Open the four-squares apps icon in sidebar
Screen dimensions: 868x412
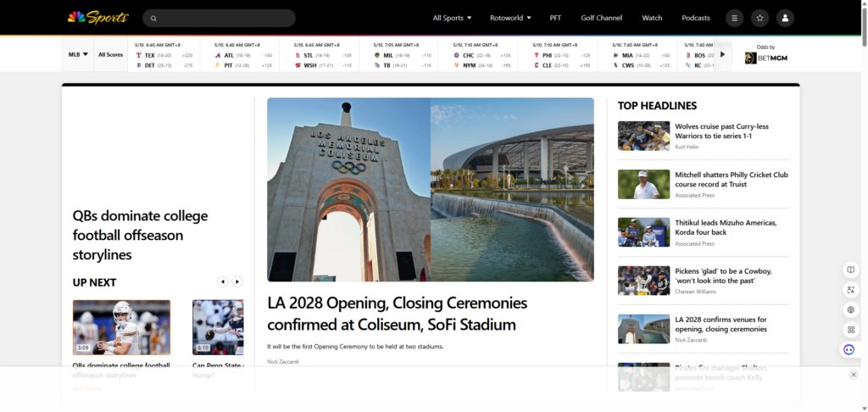pos(851,330)
